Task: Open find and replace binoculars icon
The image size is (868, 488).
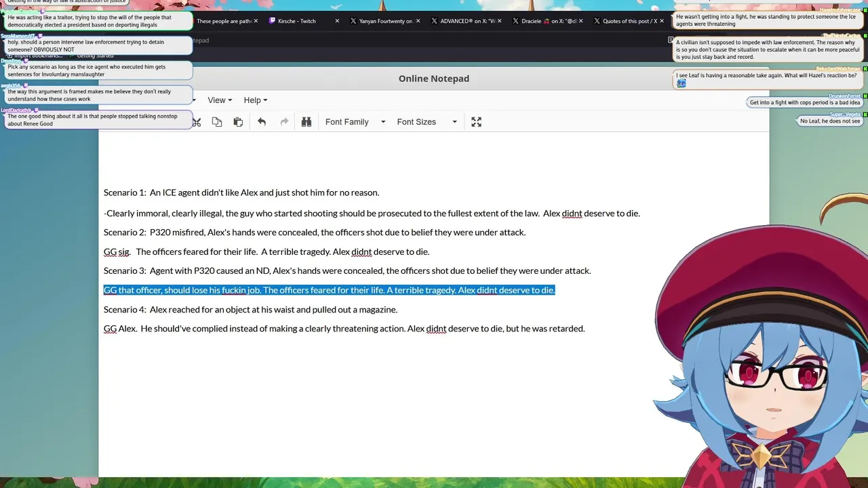Action: (x=307, y=122)
